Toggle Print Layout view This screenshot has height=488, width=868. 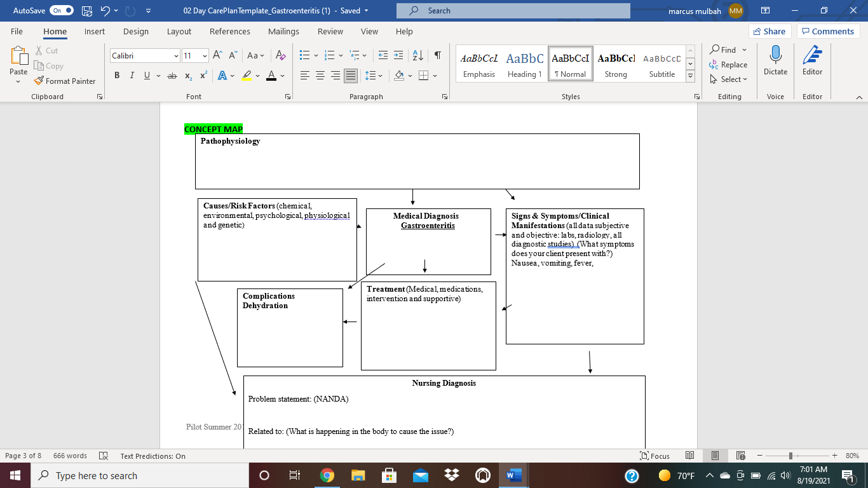coord(715,456)
